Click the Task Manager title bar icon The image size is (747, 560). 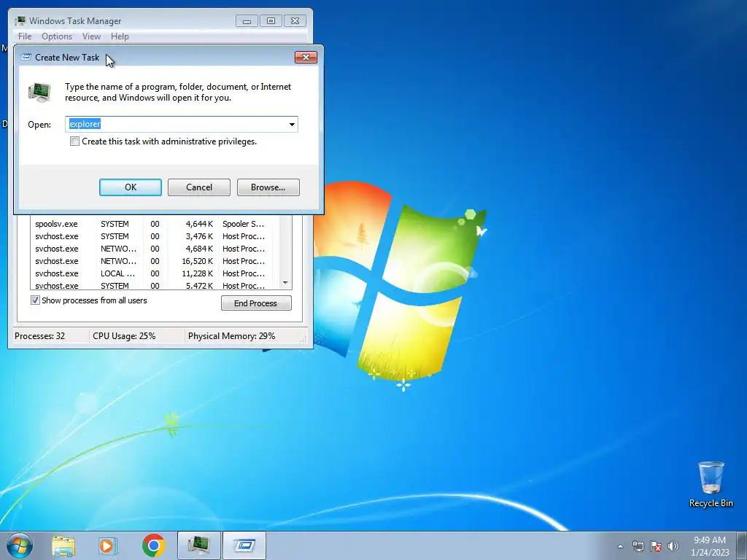point(20,21)
